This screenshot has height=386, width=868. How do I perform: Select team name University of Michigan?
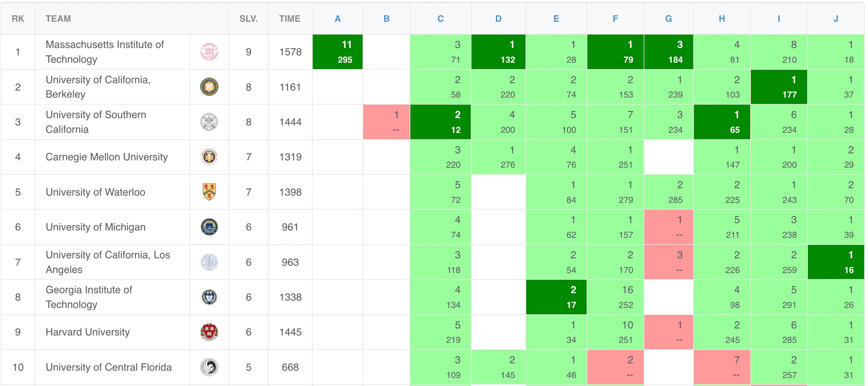(x=95, y=227)
